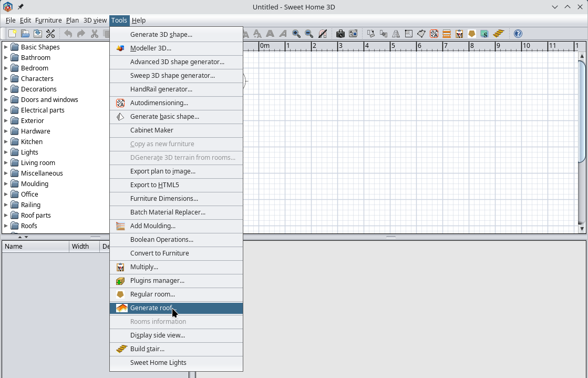Choose Display side view... entry

(176, 335)
